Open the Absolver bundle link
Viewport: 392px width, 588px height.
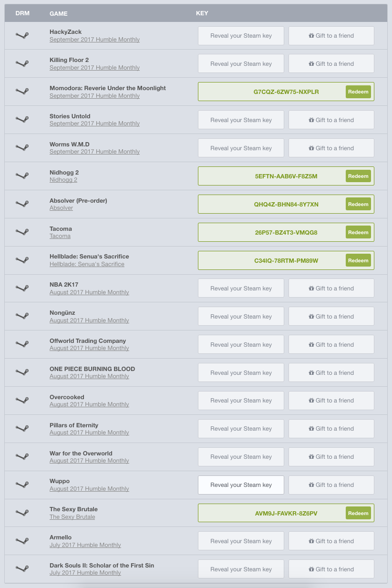click(61, 208)
